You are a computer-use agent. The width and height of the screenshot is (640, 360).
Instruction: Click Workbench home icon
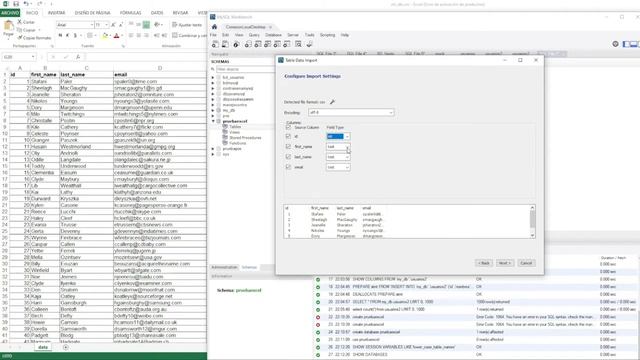[214, 27]
